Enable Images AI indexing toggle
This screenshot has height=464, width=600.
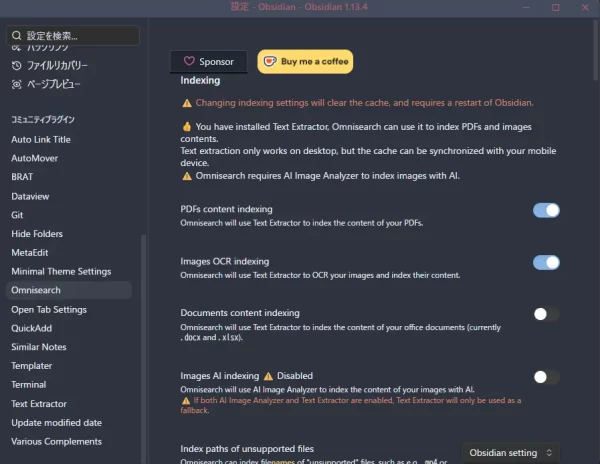(546, 377)
